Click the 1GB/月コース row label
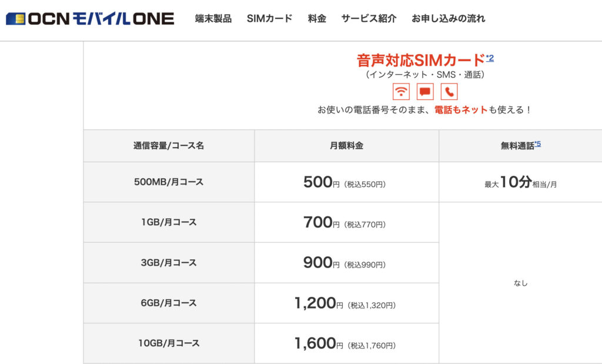This screenshot has height=364, width=602. coord(169,222)
